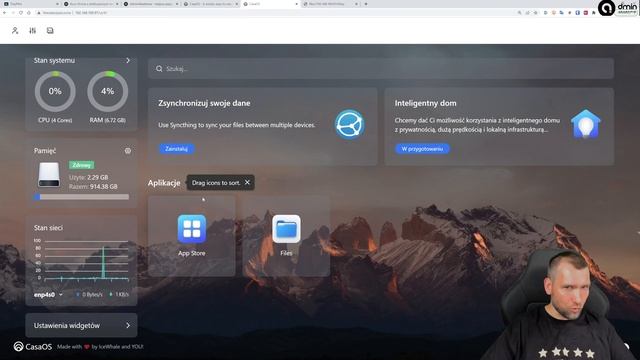Open a new browser tab
The image size is (640, 360).
click(366, 4)
